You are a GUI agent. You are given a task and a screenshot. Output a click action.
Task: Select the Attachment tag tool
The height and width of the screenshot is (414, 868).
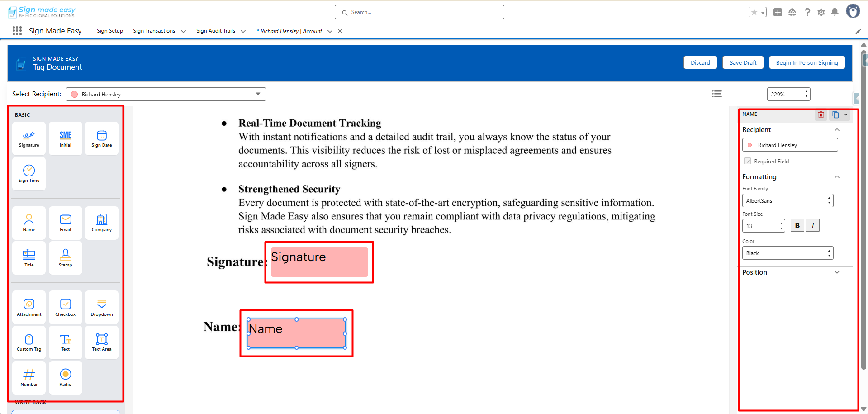29,307
